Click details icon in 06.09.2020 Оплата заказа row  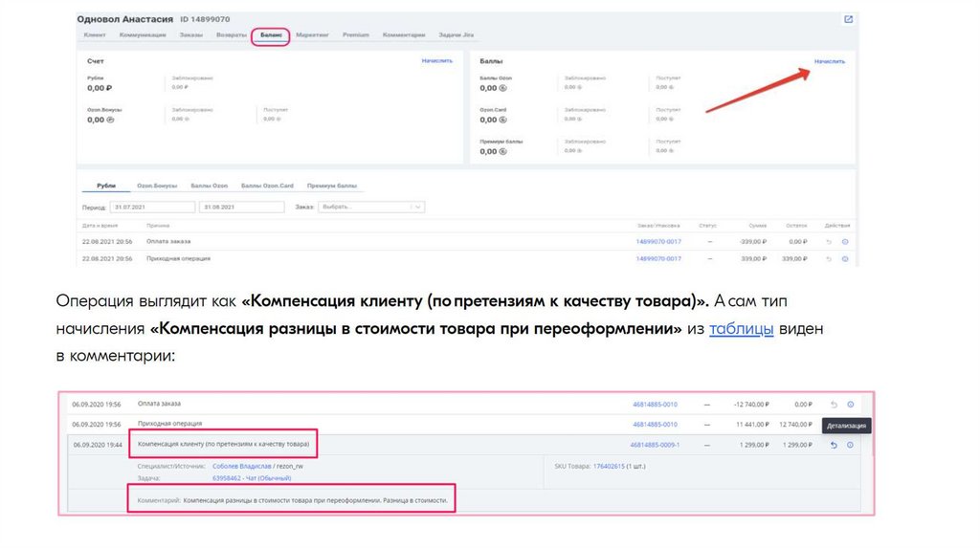pyautogui.click(x=850, y=405)
